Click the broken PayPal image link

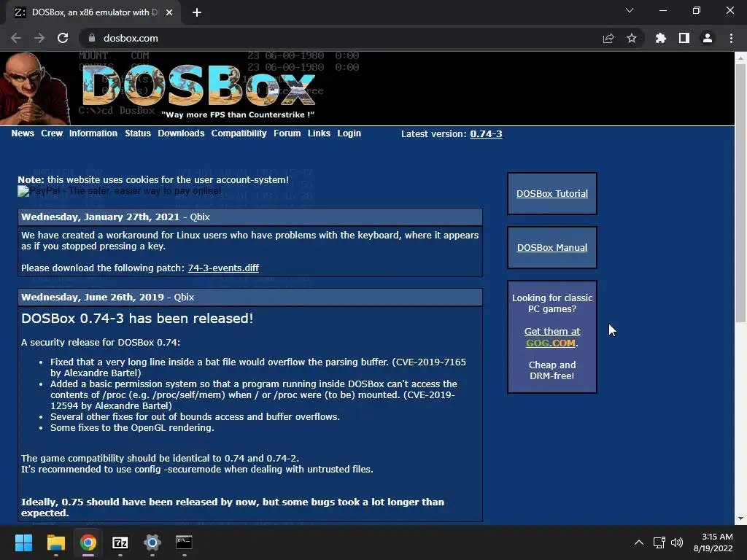pos(120,191)
